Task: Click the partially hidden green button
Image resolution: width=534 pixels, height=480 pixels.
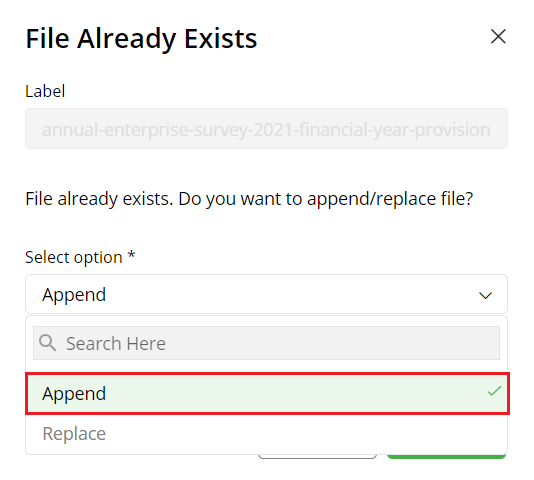Action: [446, 456]
